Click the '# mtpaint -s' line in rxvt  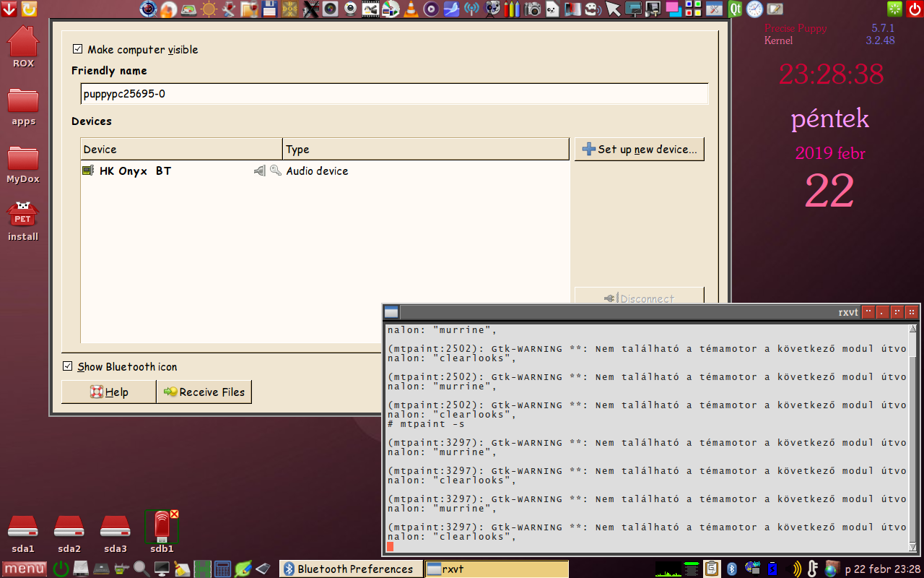[426, 424]
